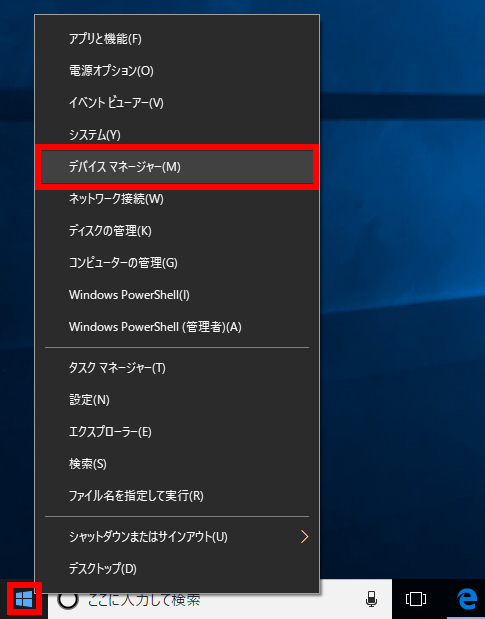This screenshot has height=619, width=485.
Task: Click the Cortana circle search icon
Action: click(68, 600)
